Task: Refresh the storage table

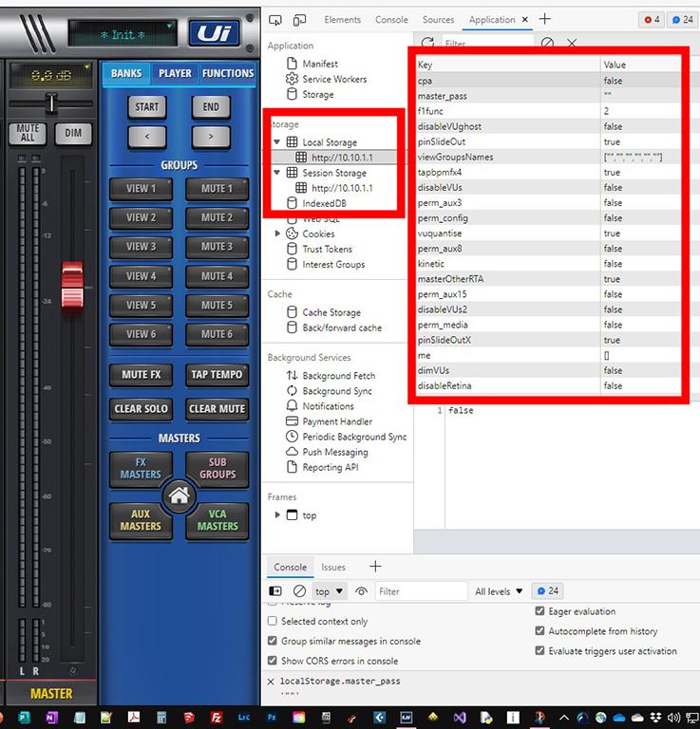Action: 427,44
